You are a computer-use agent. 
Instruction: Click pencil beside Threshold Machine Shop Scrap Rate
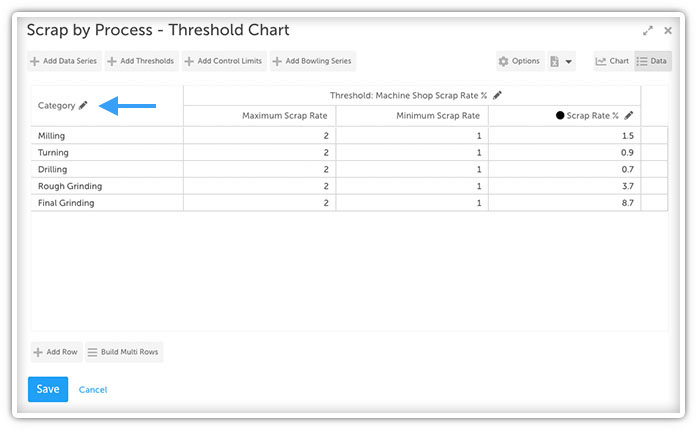[497, 95]
